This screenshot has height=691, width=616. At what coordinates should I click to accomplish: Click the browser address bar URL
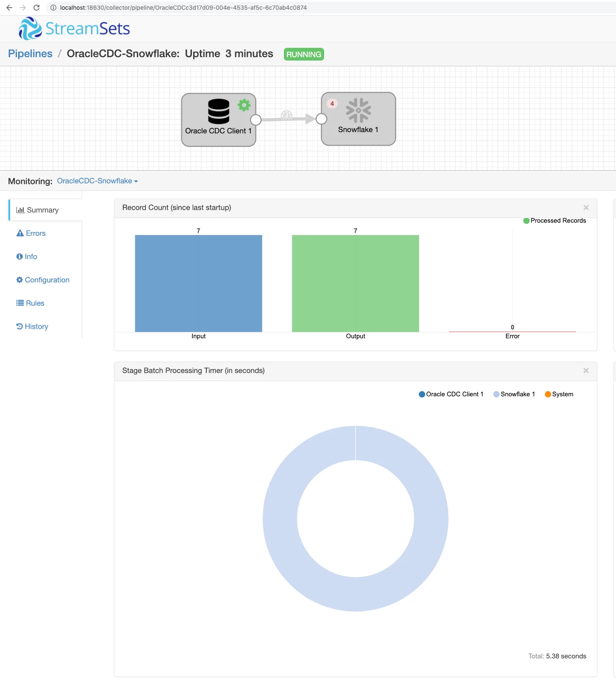point(183,8)
